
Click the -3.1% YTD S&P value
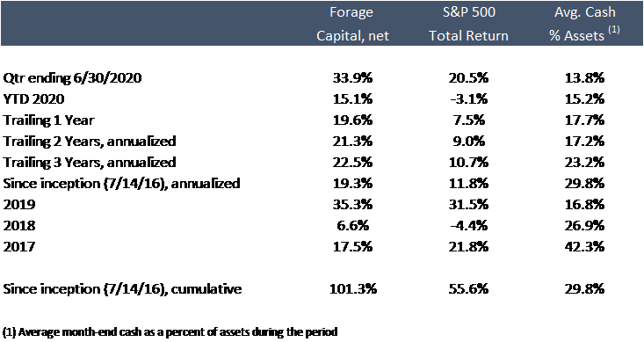[x=468, y=98]
